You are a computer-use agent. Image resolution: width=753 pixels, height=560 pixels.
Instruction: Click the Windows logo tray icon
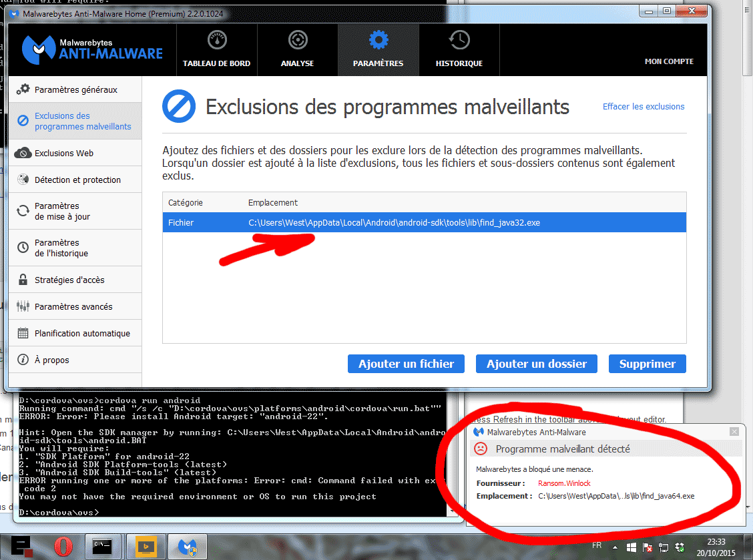coord(632,547)
